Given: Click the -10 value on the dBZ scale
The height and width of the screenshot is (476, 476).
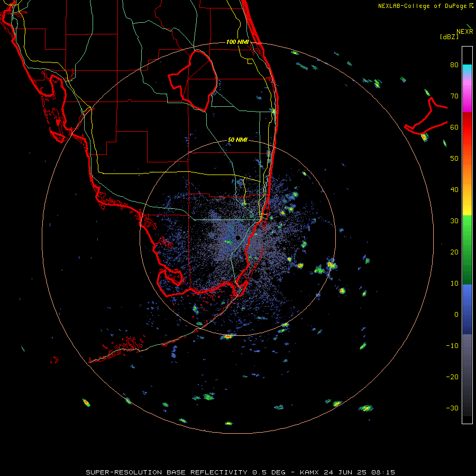Looking at the screenshot, I should click(452, 345).
